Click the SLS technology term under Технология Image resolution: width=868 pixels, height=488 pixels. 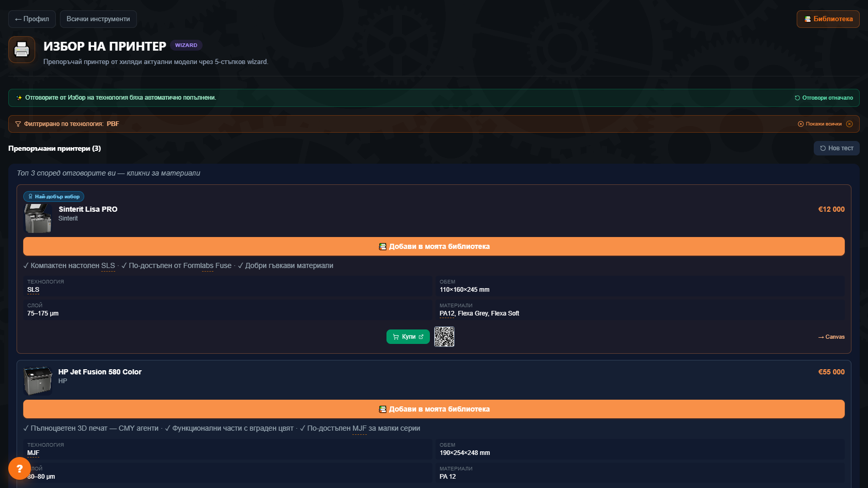pos(33,290)
